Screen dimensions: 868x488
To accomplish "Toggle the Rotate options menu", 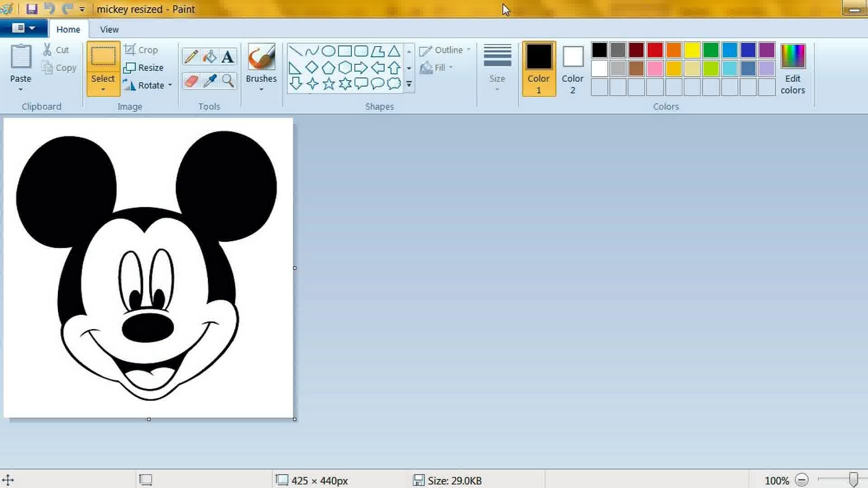I will click(170, 85).
